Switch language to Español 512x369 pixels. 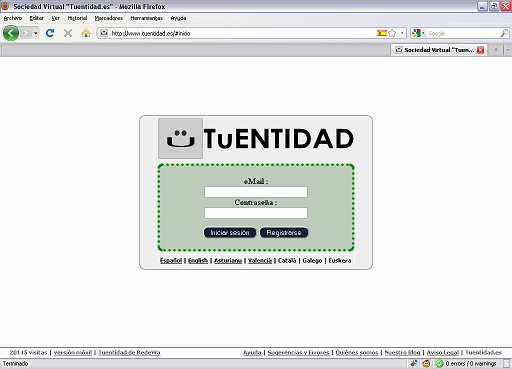pyautogui.click(x=171, y=260)
